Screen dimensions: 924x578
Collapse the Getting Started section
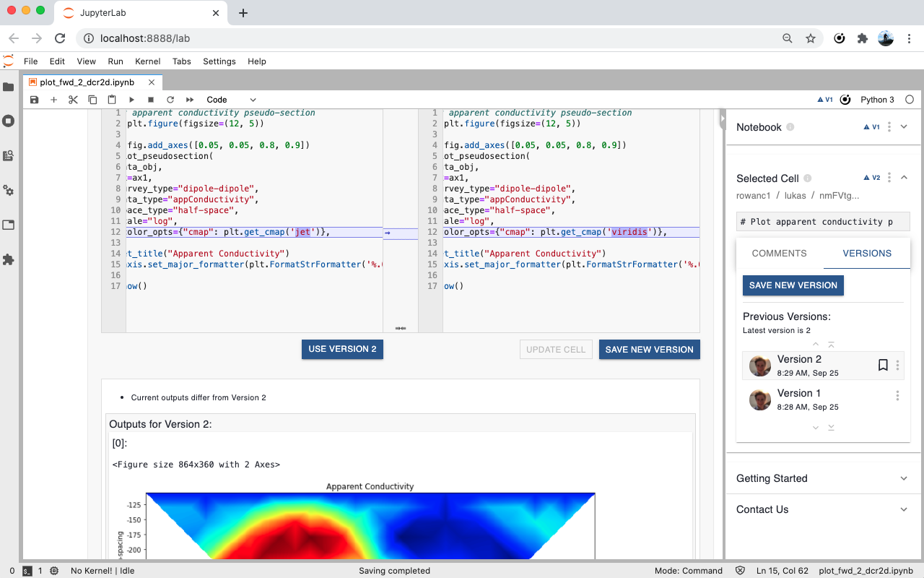(x=903, y=478)
